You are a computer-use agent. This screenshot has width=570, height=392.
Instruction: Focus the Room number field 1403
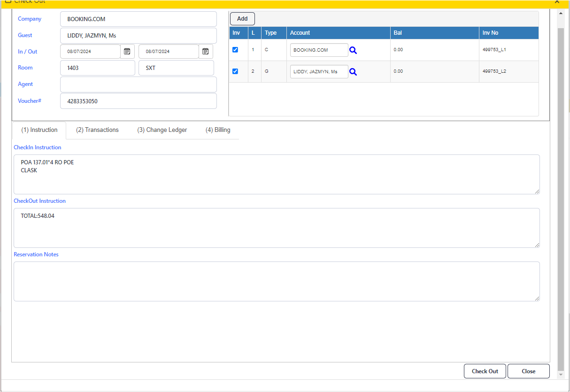pos(98,68)
